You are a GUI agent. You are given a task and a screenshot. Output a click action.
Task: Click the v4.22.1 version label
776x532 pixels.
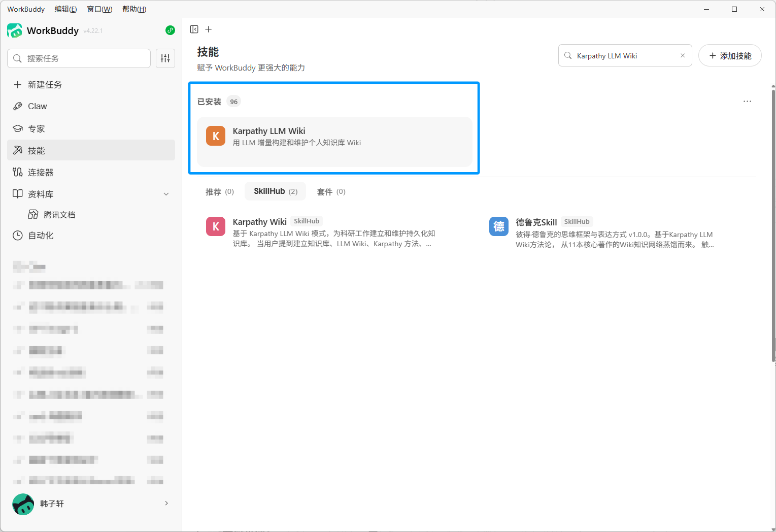tap(93, 31)
